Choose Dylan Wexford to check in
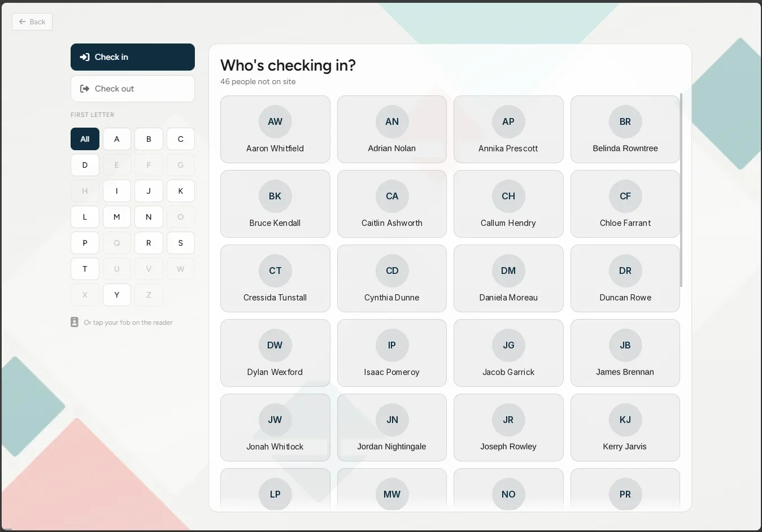Screen dimensions: 762x532 coord(275,353)
